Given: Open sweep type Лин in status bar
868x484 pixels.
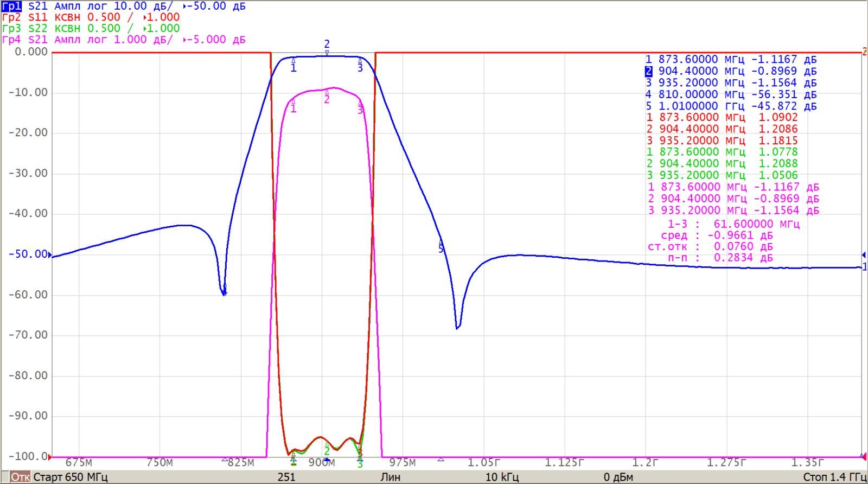Looking at the screenshot, I should tap(390, 477).
